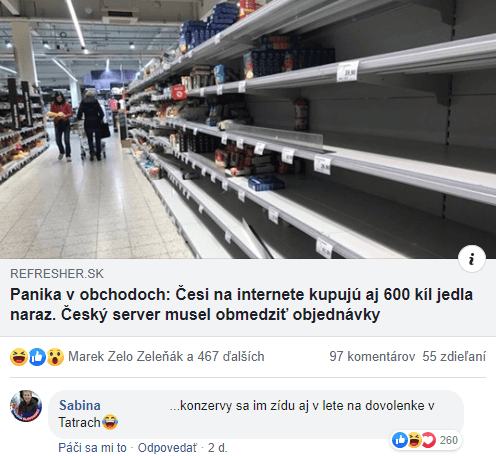Show the 97 komentárov comments

(372, 356)
